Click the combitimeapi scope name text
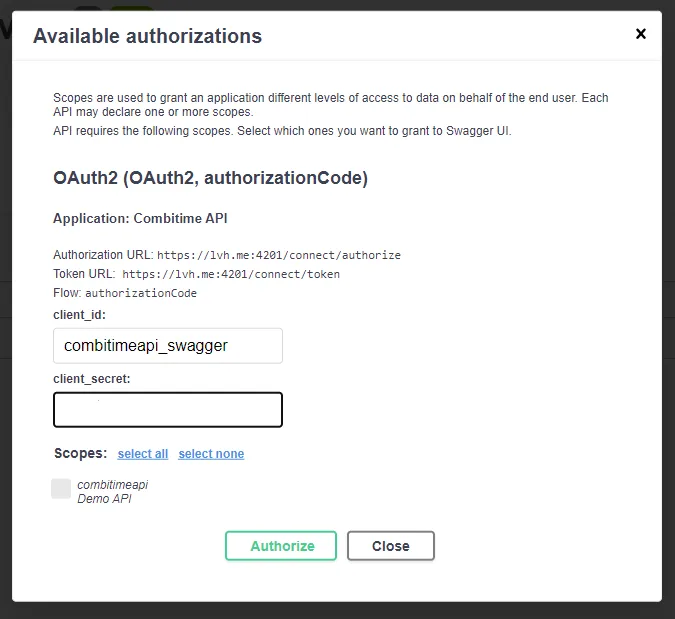675x619 pixels. click(x=113, y=485)
